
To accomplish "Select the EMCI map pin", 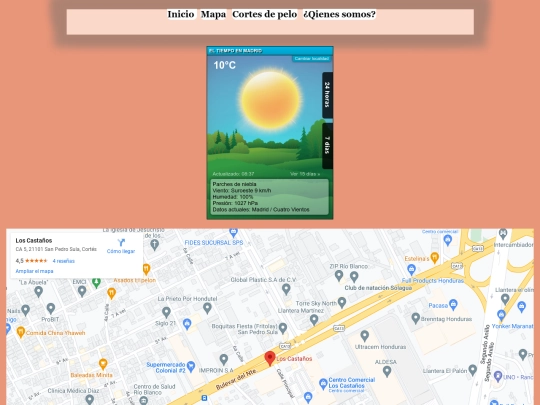I will (82, 291).
